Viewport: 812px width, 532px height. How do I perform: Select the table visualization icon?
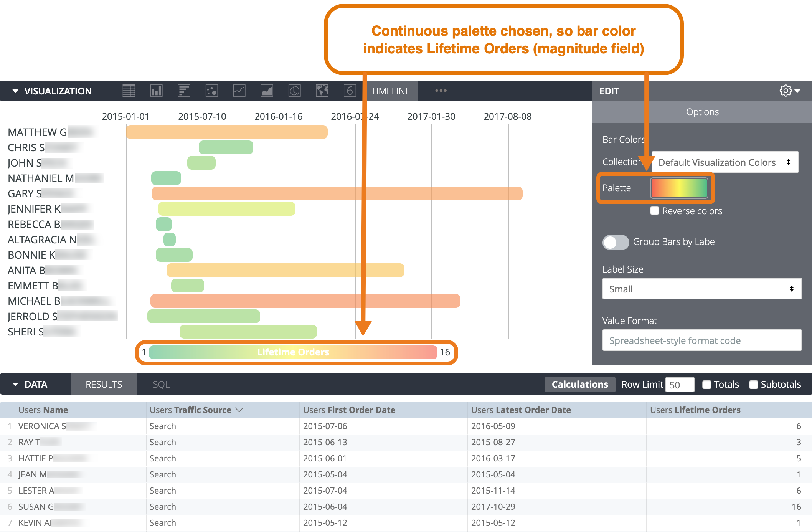(129, 91)
